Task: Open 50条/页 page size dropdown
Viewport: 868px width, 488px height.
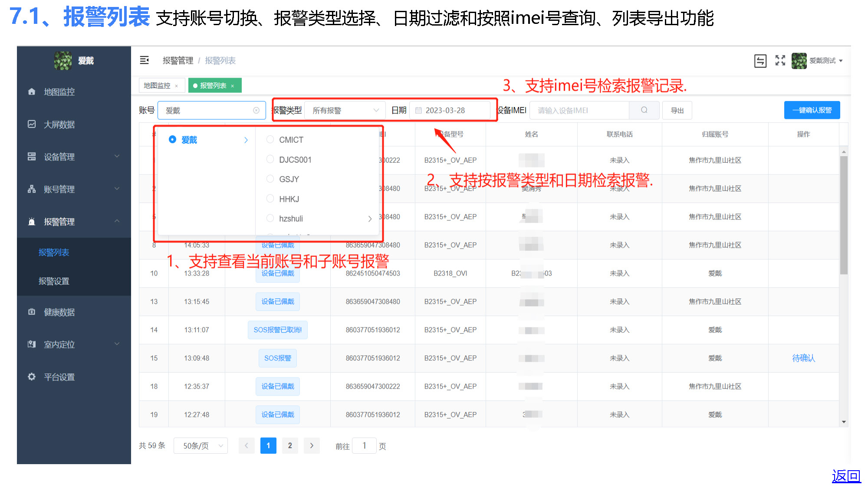Action: coord(201,445)
